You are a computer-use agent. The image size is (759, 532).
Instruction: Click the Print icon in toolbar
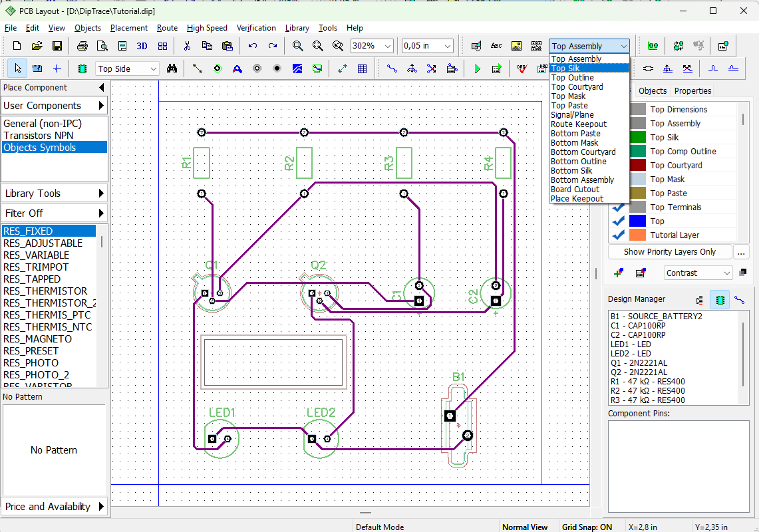click(x=82, y=46)
